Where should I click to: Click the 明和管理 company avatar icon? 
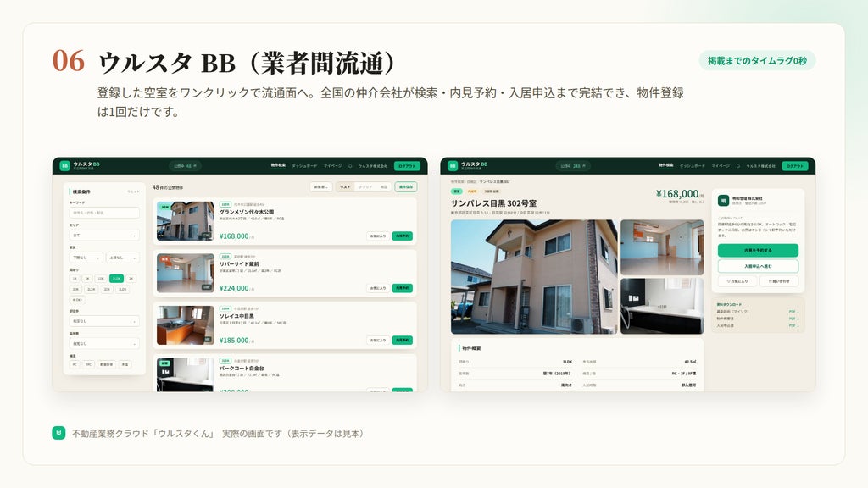723,200
